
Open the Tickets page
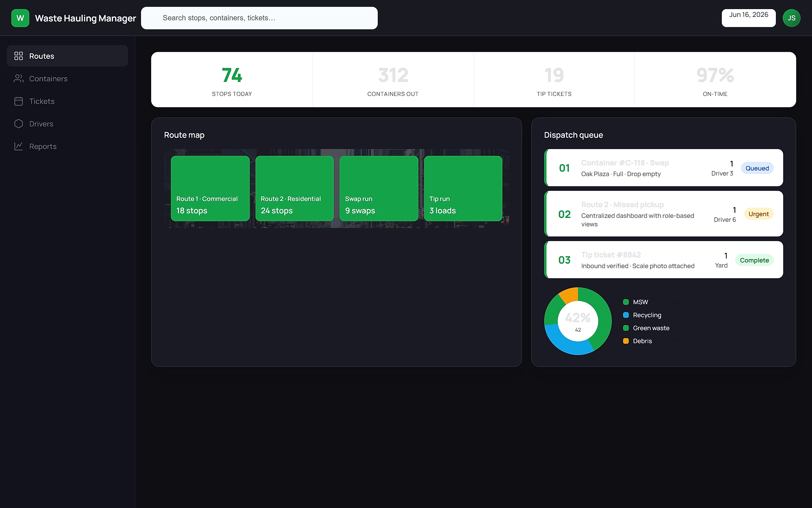(x=67, y=101)
